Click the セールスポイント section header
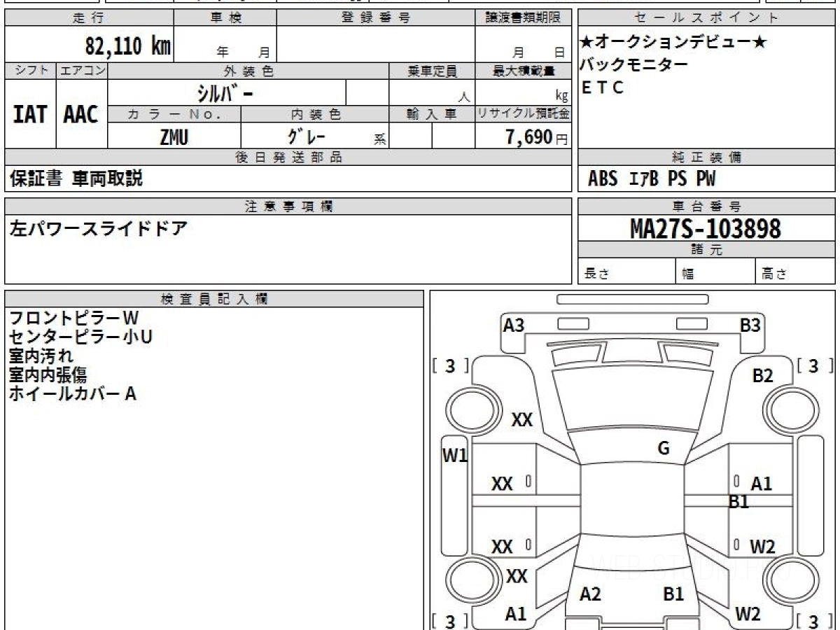This screenshot has width=840, height=630. 706,17
